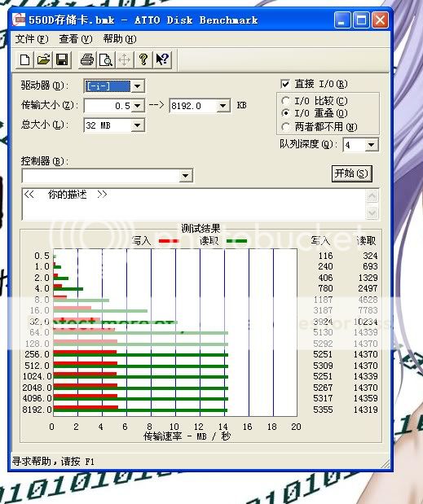
Task: Click the write value 5317 in results
Action: (323, 398)
